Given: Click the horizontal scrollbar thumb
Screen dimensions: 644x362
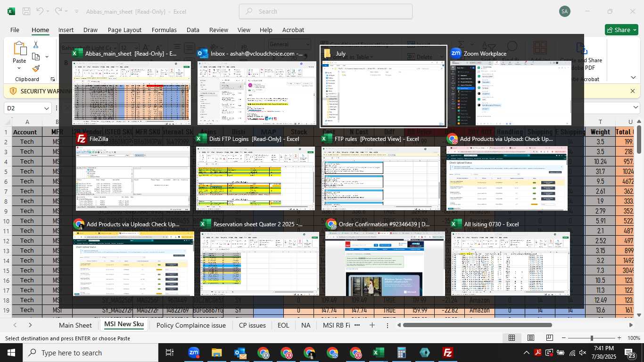Looking at the screenshot, I should tap(477, 325).
